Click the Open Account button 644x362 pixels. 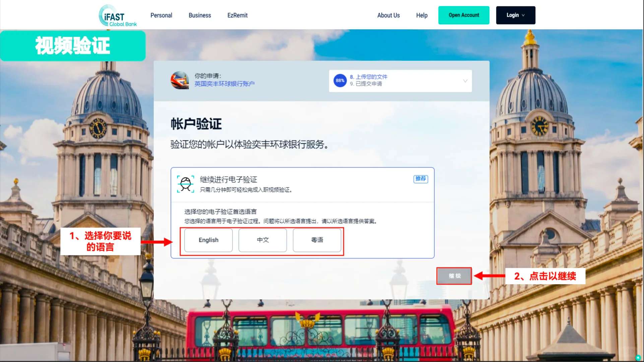click(x=464, y=15)
